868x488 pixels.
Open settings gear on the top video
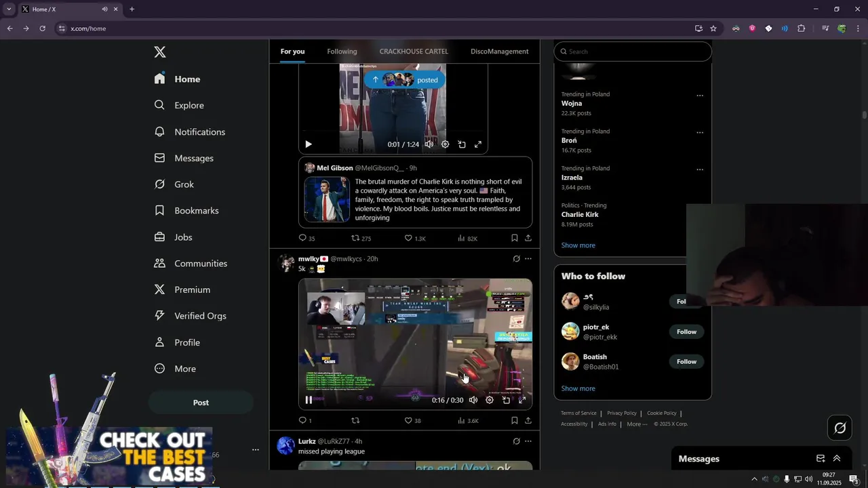pyautogui.click(x=446, y=144)
